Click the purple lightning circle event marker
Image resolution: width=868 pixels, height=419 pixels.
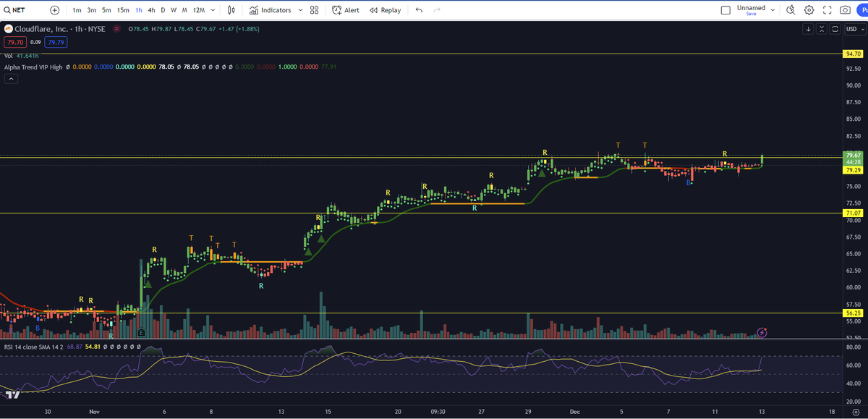point(762,332)
